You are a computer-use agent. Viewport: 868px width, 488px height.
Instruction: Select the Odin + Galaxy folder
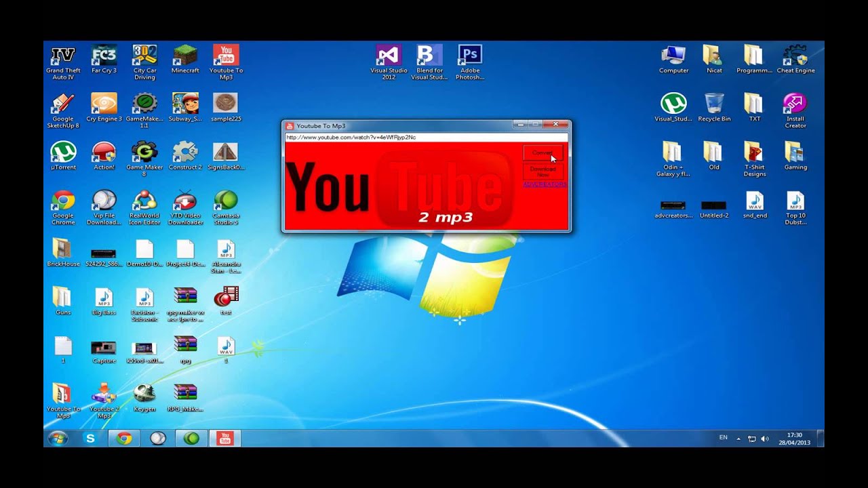673,159
